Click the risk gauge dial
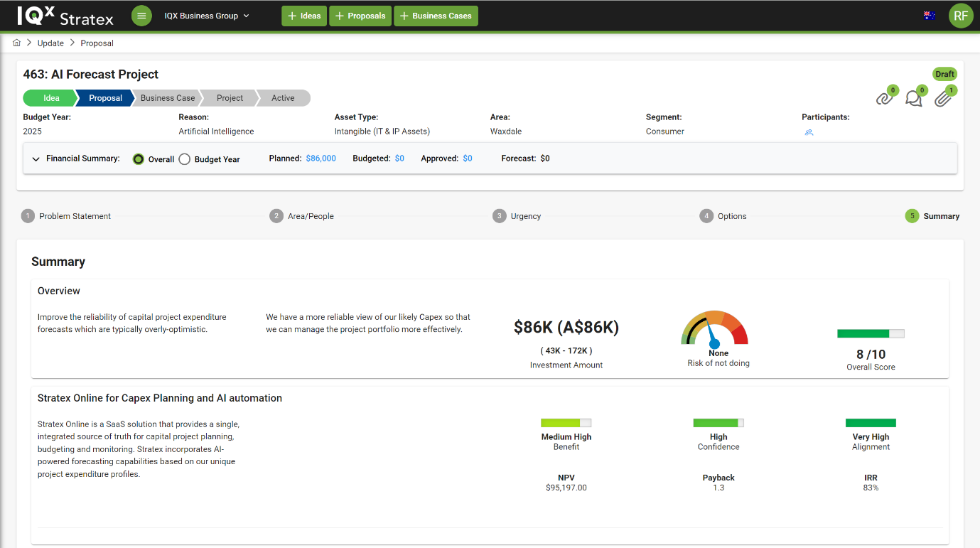 pos(714,328)
